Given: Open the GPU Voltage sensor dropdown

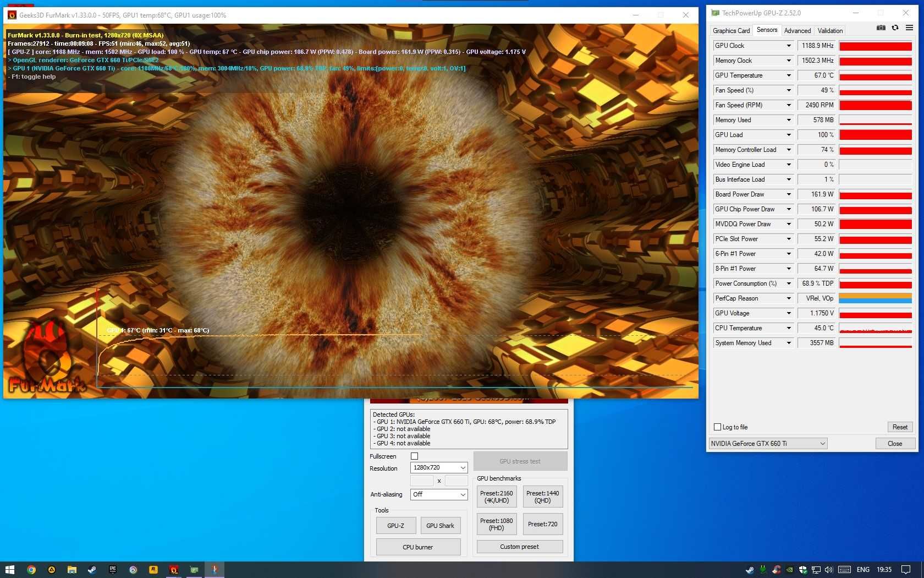Looking at the screenshot, I should pos(789,313).
